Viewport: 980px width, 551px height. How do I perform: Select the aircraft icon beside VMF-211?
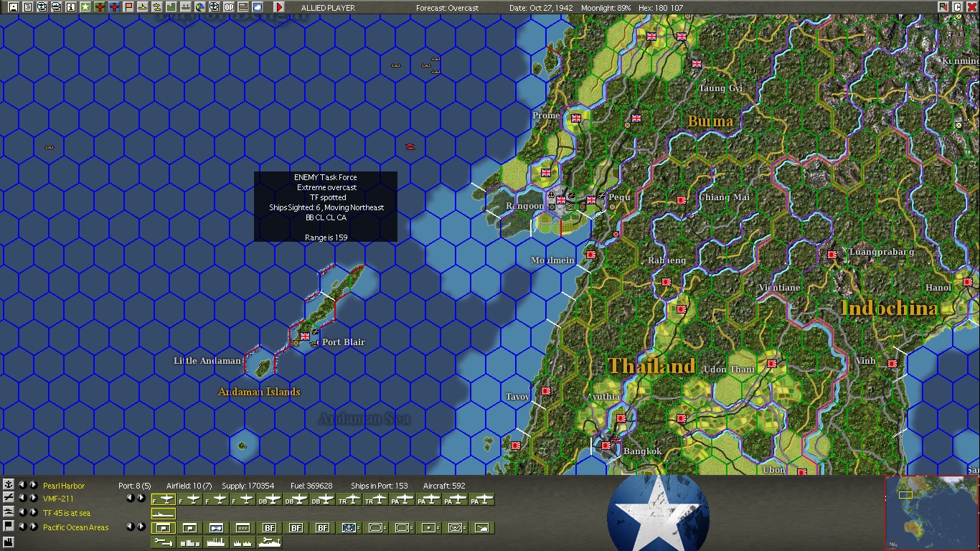click(x=9, y=498)
